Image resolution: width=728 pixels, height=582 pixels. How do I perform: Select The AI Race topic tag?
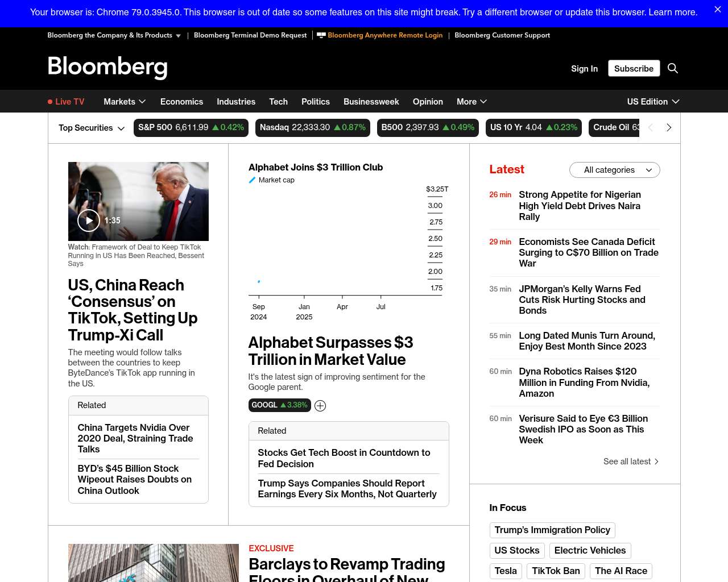(621, 571)
